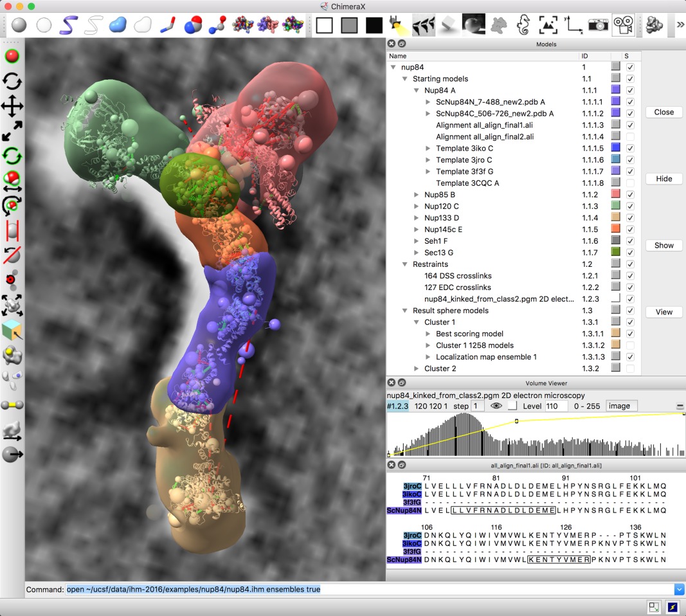Image resolution: width=686 pixels, height=616 pixels.
Task: Enable the Template 3CQC A checkbox
Action: 630,183
